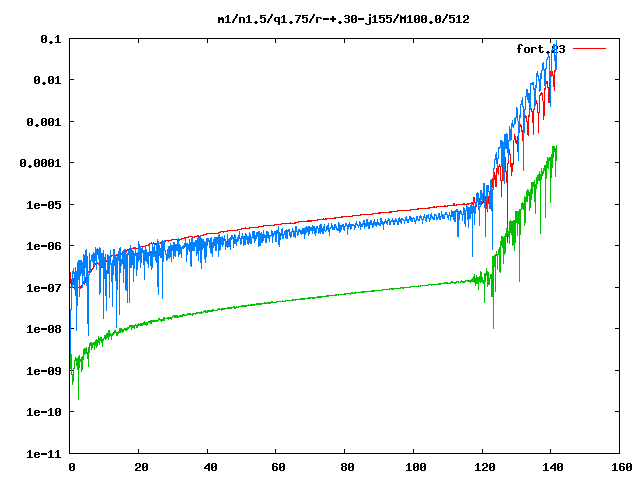Click the red legend line sample
640x480 pixels.
(589, 49)
